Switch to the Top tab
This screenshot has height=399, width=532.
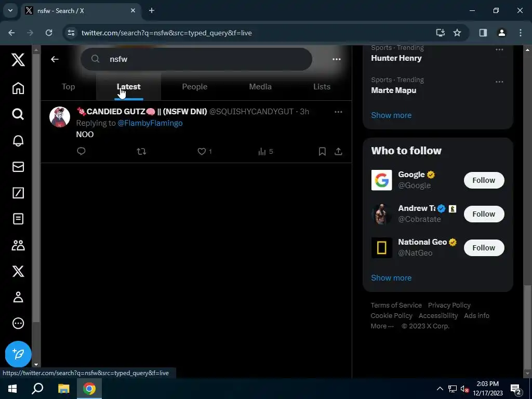[68, 87]
